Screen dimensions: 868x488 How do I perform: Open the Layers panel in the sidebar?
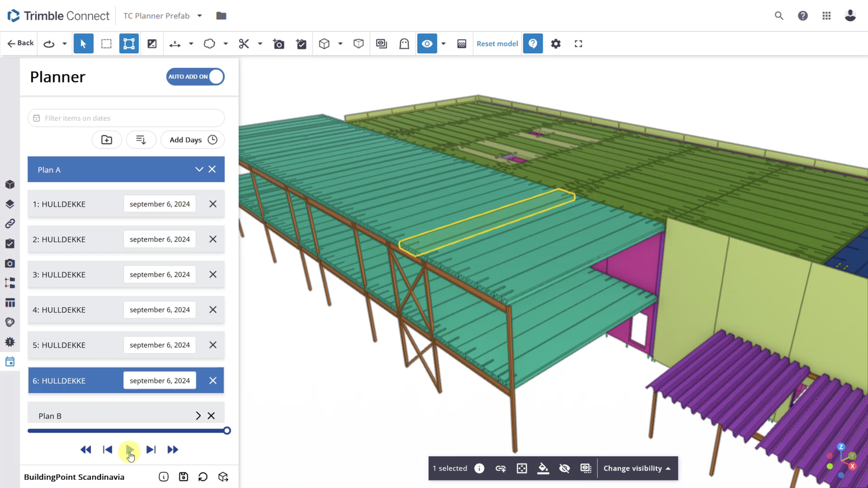pyautogui.click(x=9, y=204)
